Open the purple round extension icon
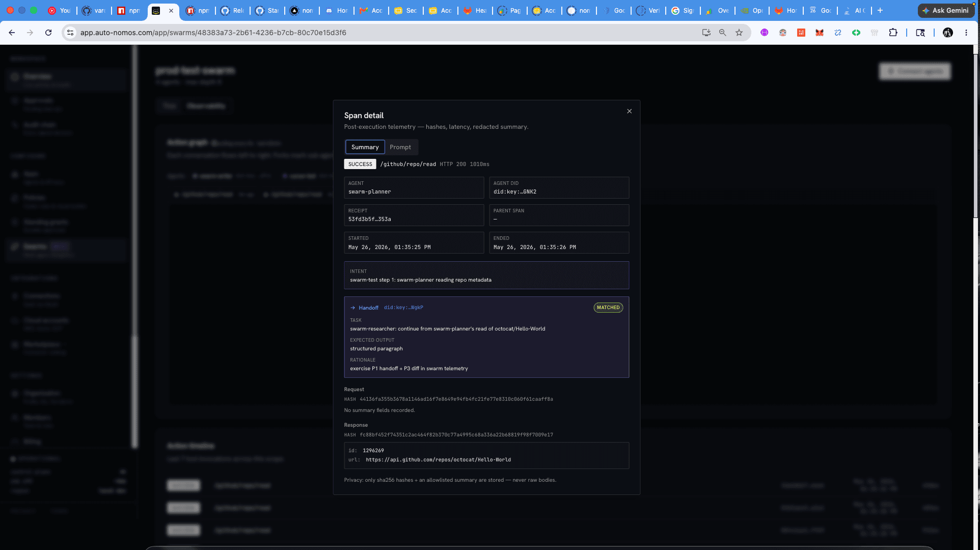Viewport: 980px width, 550px height. 764,33
